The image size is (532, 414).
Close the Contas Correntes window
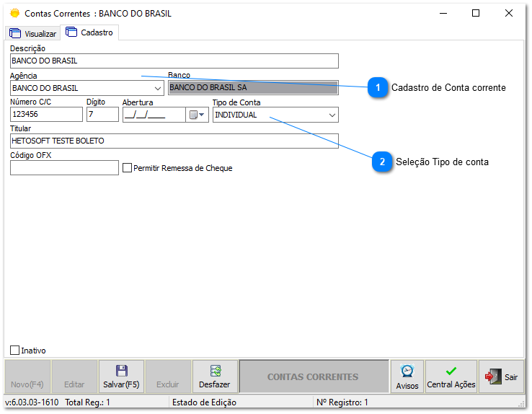509,13
